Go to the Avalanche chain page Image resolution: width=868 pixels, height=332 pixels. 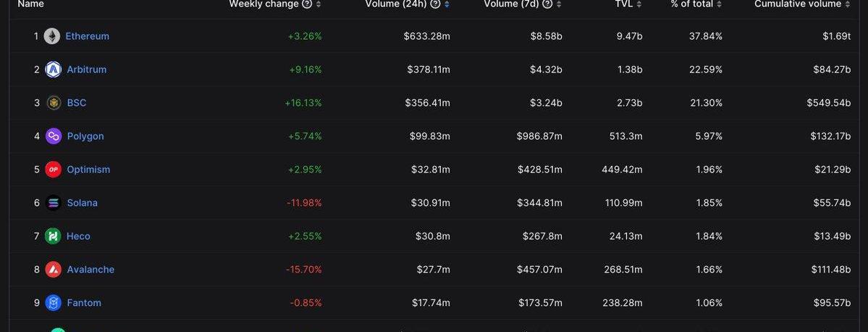(90, 270)
